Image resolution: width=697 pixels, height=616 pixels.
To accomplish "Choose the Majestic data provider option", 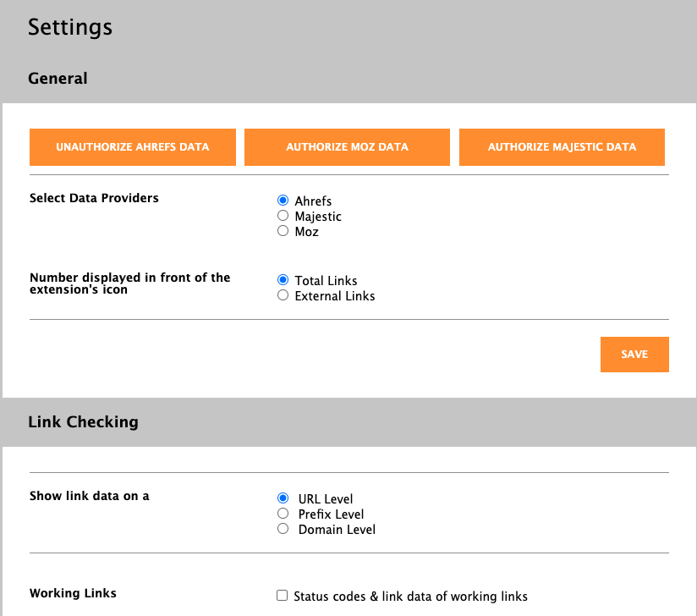I will pyautogui.click(x=283, y=216).
